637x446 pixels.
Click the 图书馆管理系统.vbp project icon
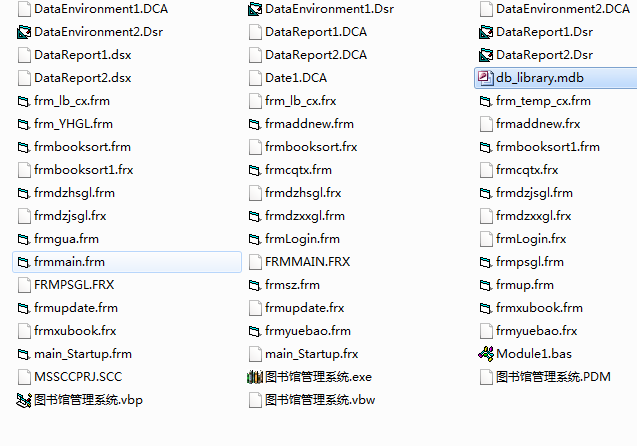click(x=24, y=400)
